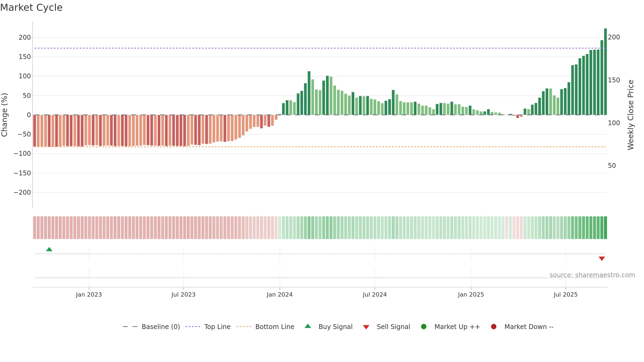Toggle the Top Line legend entry
This screenshot has width=644, height=362.
[x=208, y=327]
